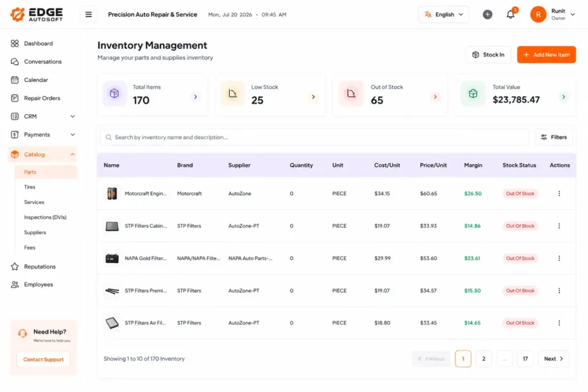Click the Quantity column header
This screenshot has width=588, height=392.
pos(301,165)
